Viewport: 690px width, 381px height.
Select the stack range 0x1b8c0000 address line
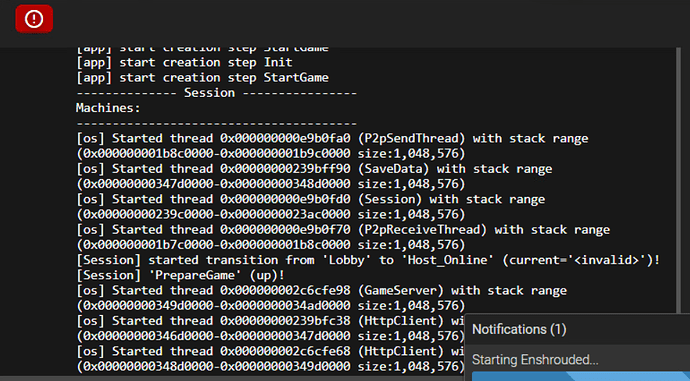[x=271, y=154]
